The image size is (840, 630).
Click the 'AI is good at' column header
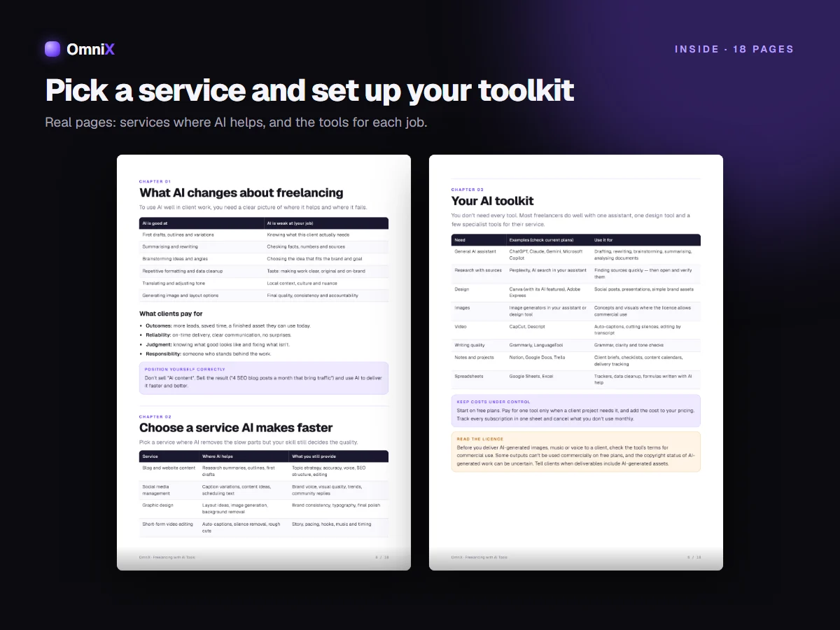202,223
